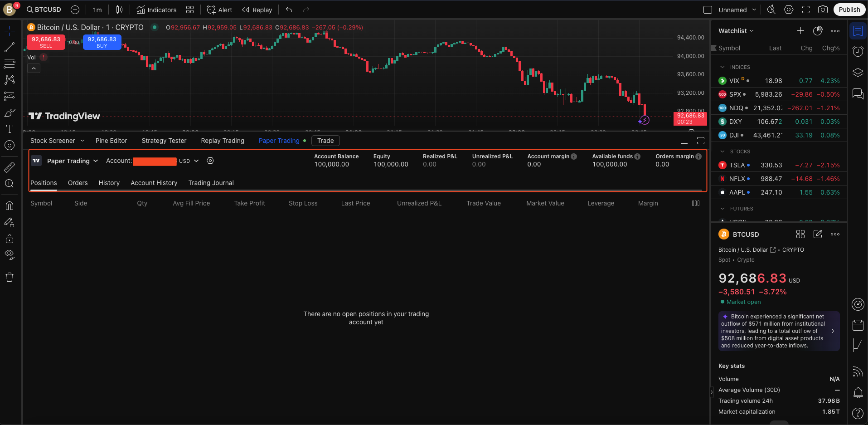The height and width of the screenshot is (425, 868).
Task: Open the Watchlist dropdown menu
Action: (736, 31)
